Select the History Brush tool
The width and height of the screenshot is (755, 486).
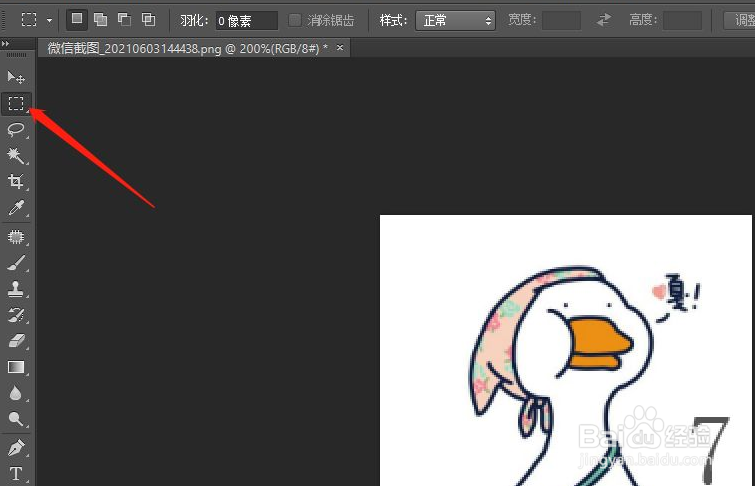pos(16,315)
